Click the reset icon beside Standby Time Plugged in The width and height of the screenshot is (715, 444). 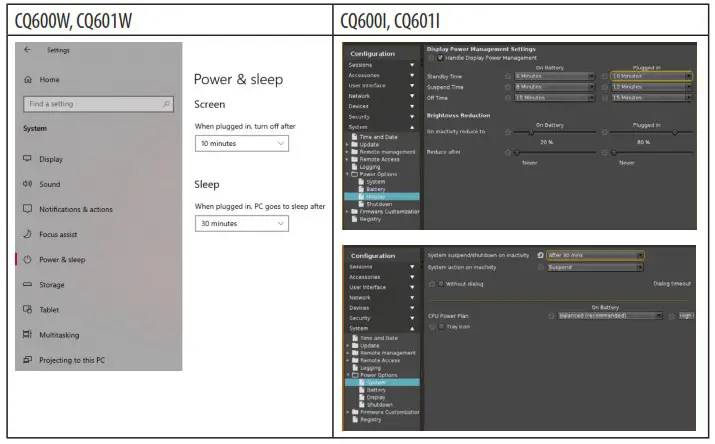605,76
